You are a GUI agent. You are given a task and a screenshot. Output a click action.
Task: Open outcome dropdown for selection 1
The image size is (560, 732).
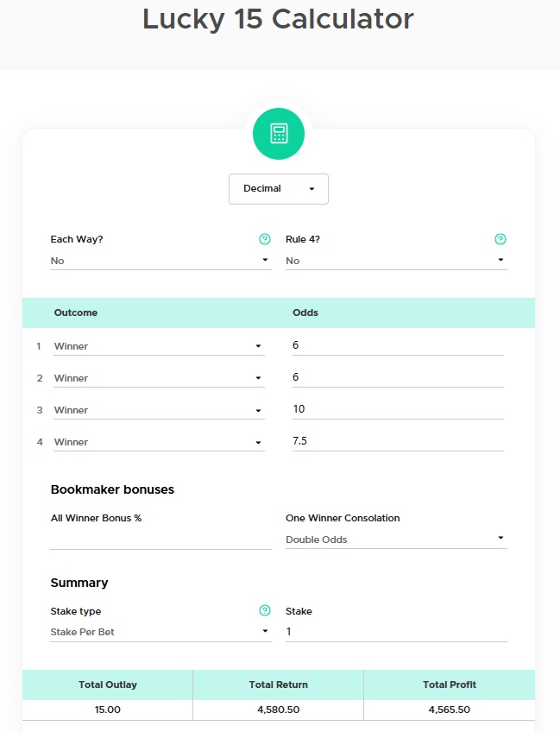[x=159, y=346]
